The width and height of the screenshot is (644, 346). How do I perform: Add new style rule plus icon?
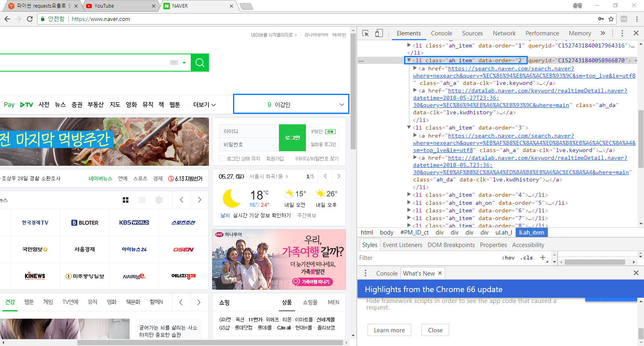[x=543, y=257]
